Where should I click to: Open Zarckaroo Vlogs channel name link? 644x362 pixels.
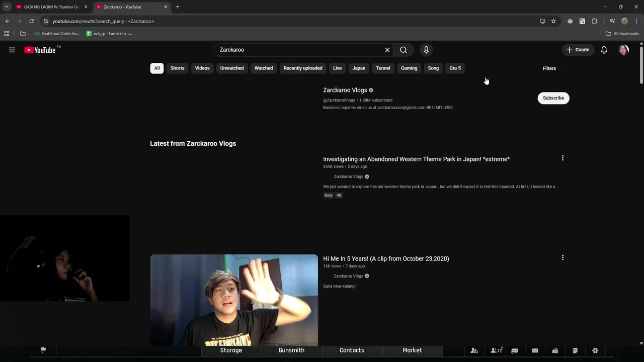tap(345, 90)
